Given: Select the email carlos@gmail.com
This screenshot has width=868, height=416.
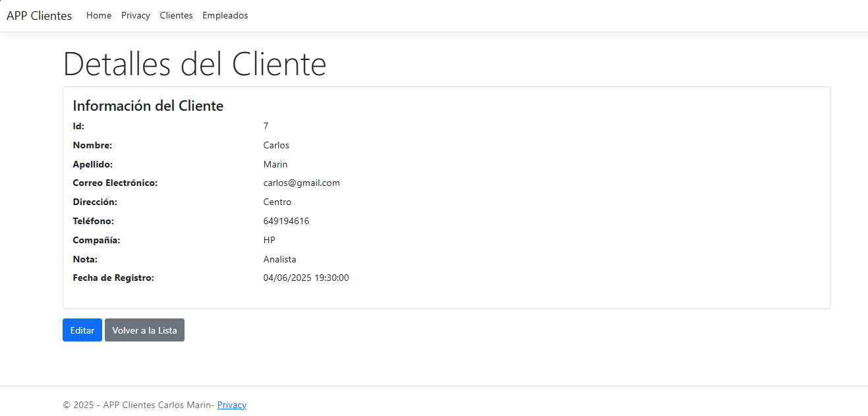Looking at the screenshot, I should [x=301, y=183].
